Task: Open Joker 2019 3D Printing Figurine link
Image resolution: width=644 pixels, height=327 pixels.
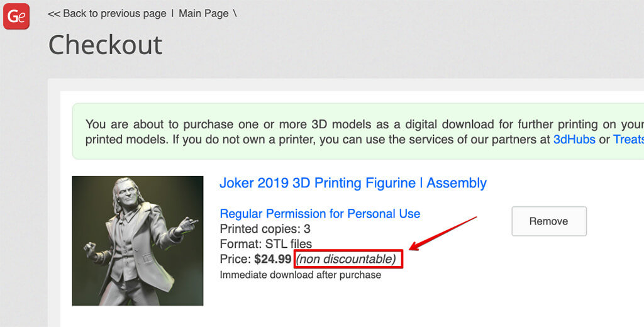Action: pyautogui.click(x=353, y=183)
